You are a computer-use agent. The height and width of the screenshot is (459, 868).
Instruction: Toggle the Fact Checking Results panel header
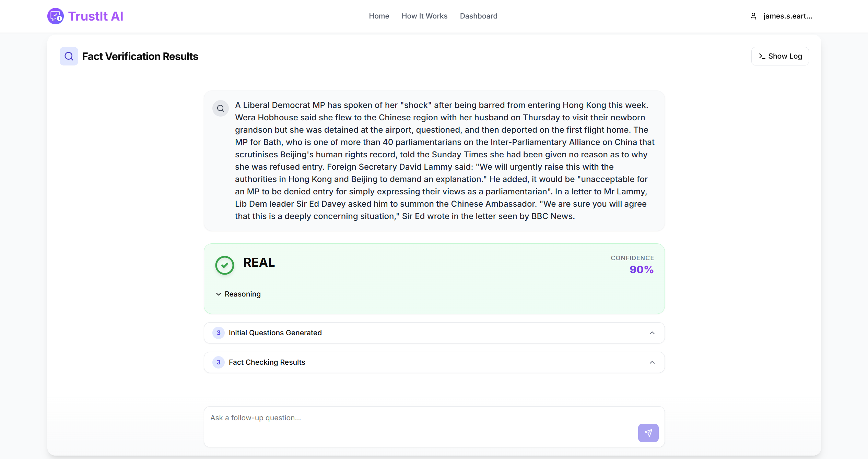pos(434,362)
